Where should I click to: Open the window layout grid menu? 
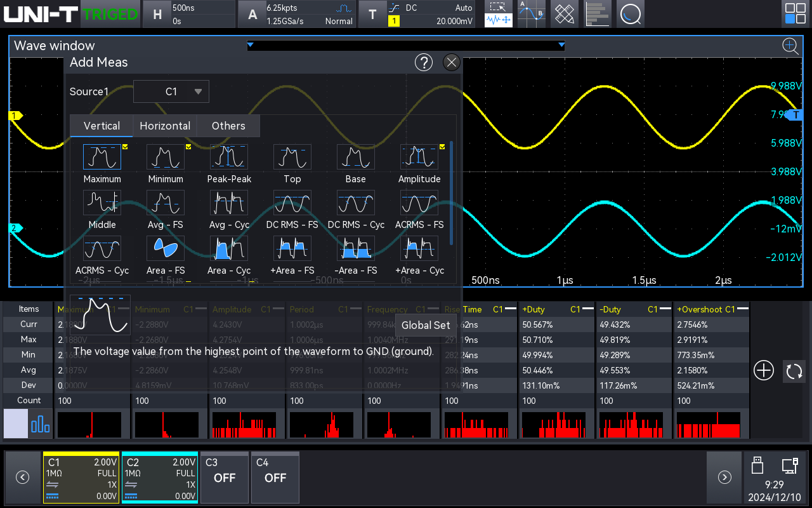pos(796,13)
